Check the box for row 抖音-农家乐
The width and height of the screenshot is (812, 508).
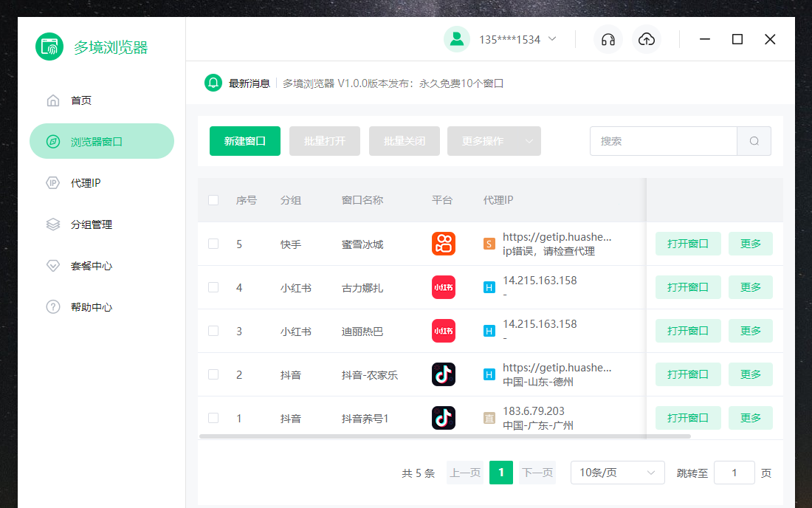coord(213,374)
